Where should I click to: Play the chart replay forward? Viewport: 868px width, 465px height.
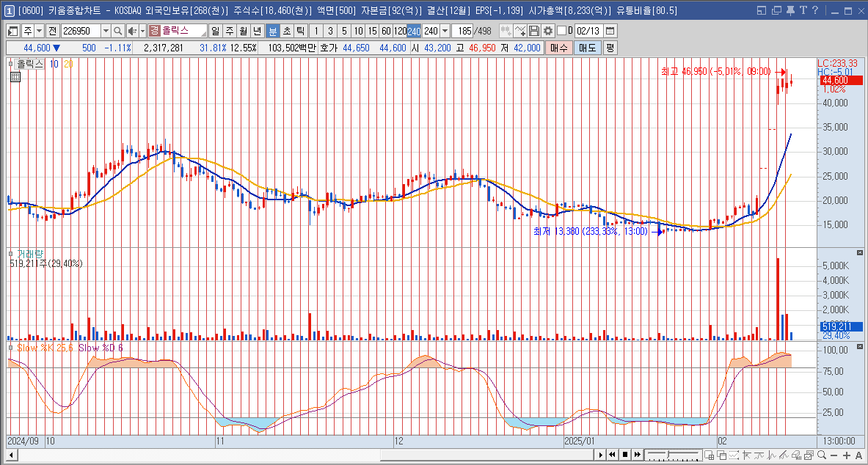tap(601, 455)
